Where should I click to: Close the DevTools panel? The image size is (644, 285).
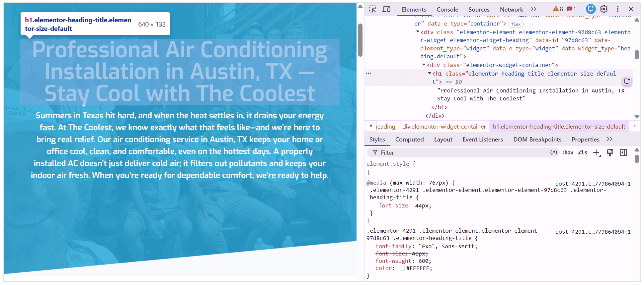[x=631, y=9]
